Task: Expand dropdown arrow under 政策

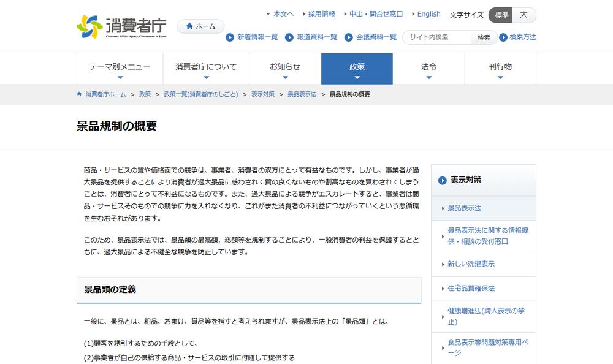Action: point(357,77)
